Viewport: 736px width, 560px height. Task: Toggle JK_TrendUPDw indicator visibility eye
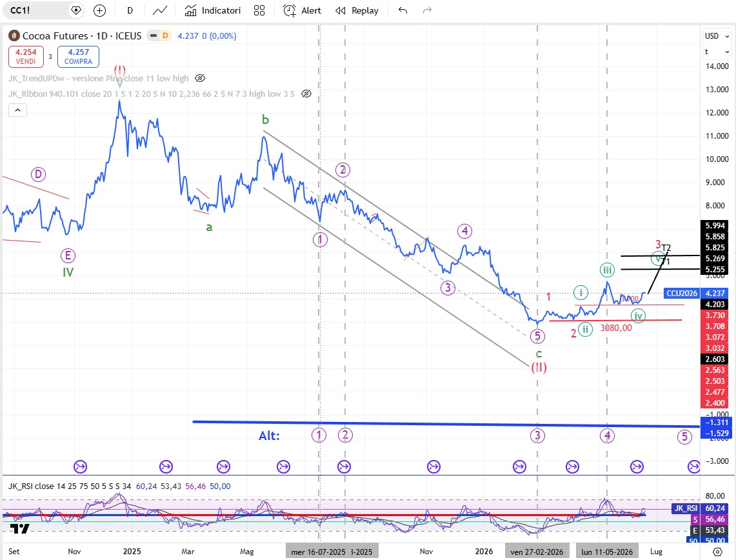point(200,79)
